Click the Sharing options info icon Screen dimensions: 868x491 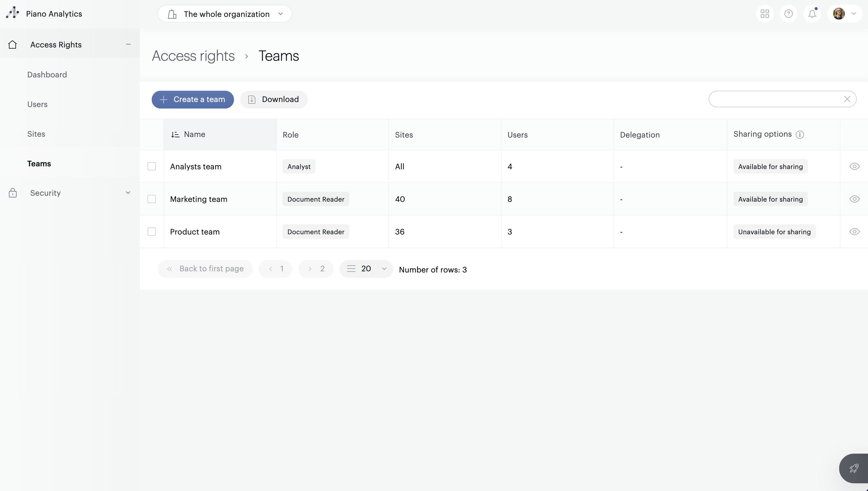pyautogui.click(x=800, y=135)
